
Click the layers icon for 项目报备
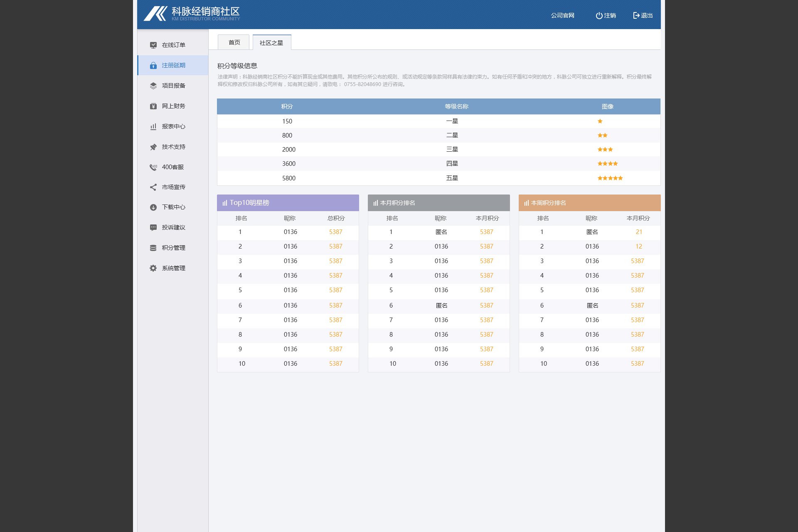pyautogui.click(x=153, y=86)
